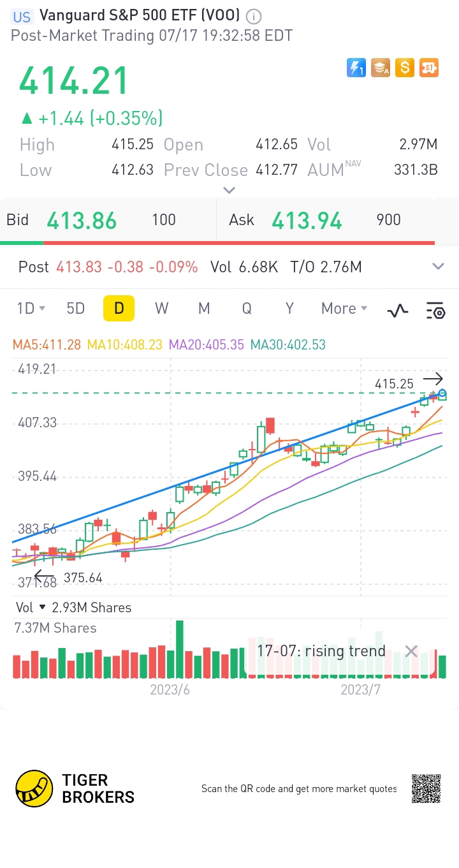Switch to quarterly Q chart tab
The image size is (459, 868).
247,309
